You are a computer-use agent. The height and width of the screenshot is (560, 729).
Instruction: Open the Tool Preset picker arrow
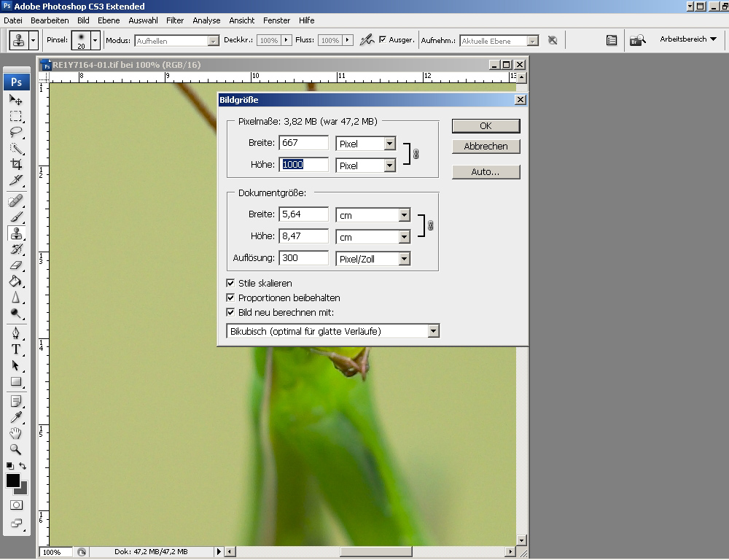point(33,40)
